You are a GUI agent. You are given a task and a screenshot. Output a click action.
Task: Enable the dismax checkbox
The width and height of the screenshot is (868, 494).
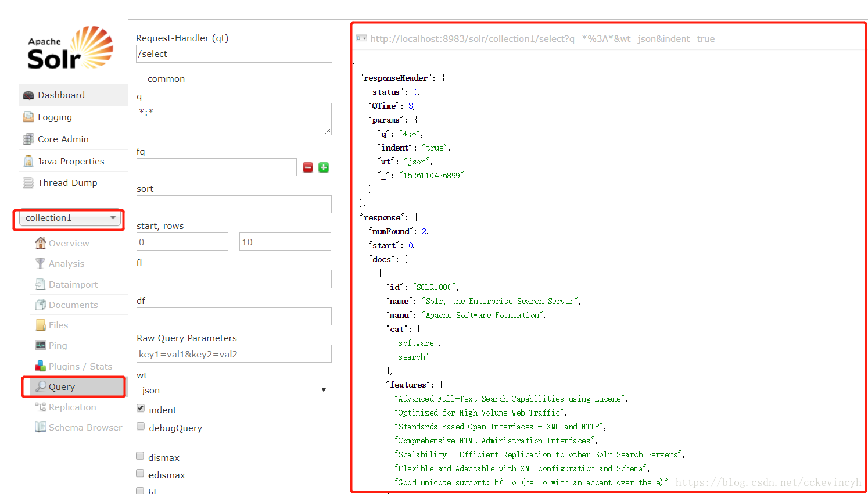pos(140,456)
